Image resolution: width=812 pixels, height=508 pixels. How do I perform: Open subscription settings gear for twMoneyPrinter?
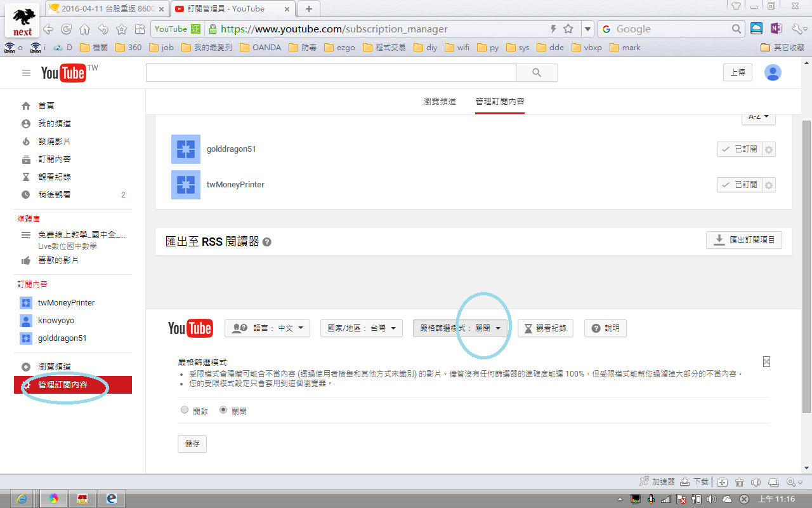769,185
